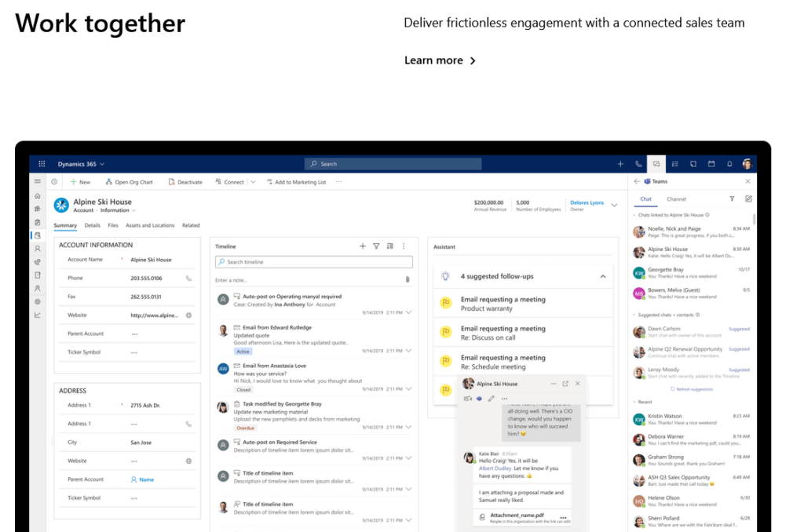Go to Home icon in left sidebar
804x532 pixels.
(x=38, y=196)
